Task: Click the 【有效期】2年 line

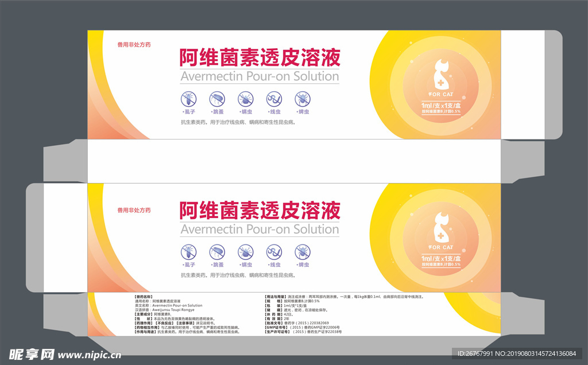Action: pos(277,319)
